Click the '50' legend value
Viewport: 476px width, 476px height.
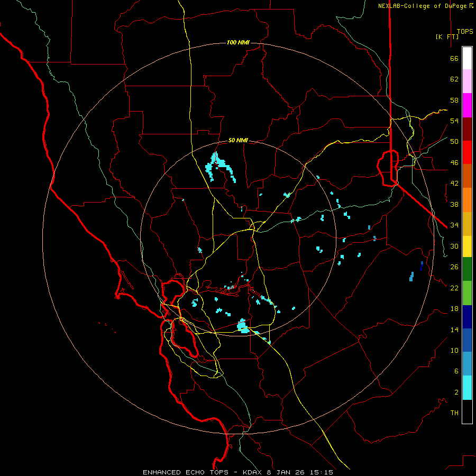(454, 142)
